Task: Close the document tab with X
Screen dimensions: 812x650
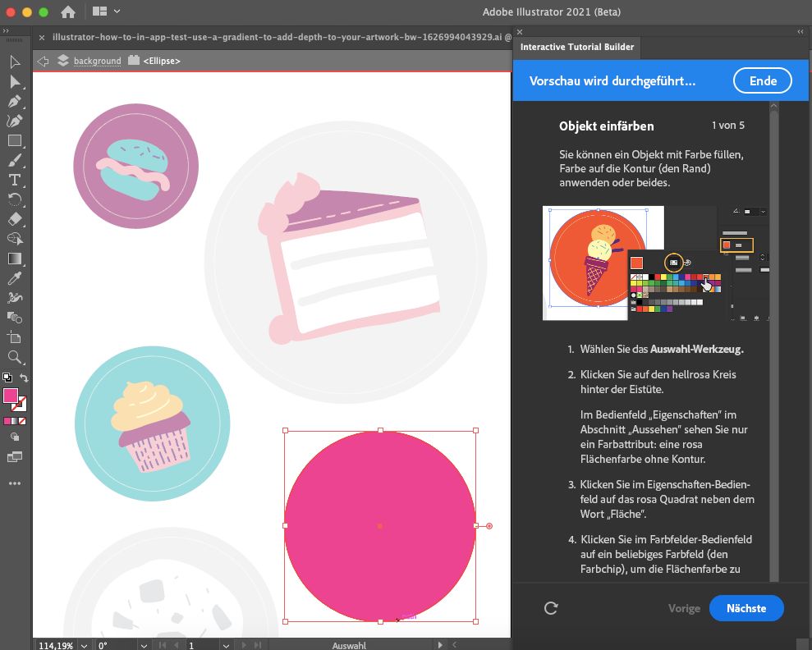Action: pyautogui.click(x=42, y=37)
